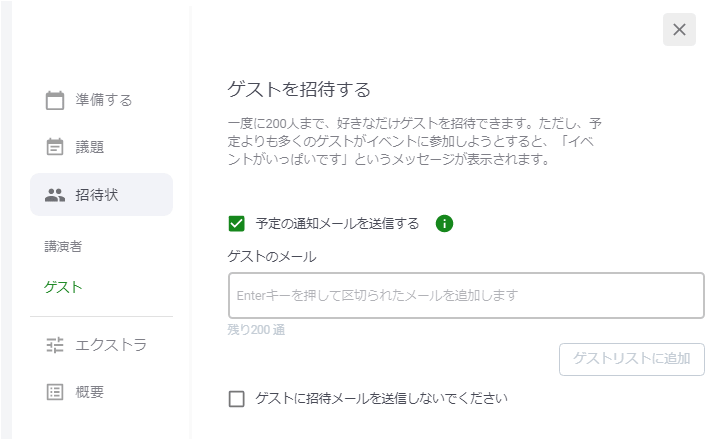
Task: Open the 準備する section
Action: [102, 100]
